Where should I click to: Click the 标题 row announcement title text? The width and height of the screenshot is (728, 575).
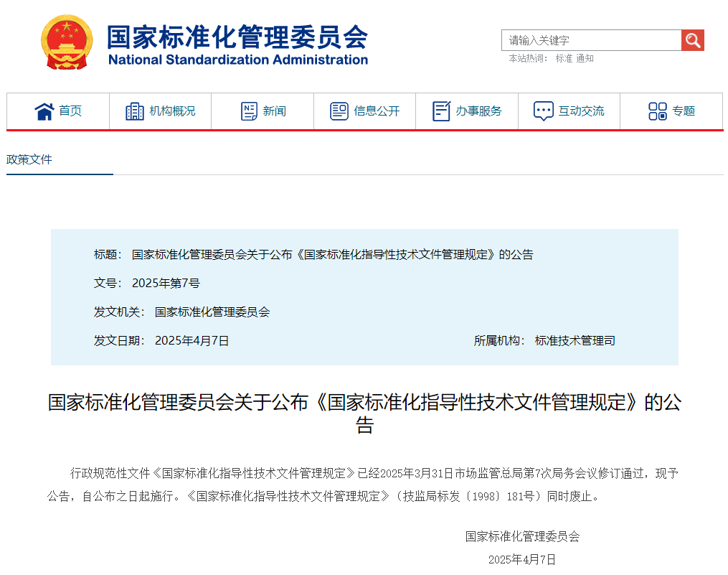coord(332,254)
